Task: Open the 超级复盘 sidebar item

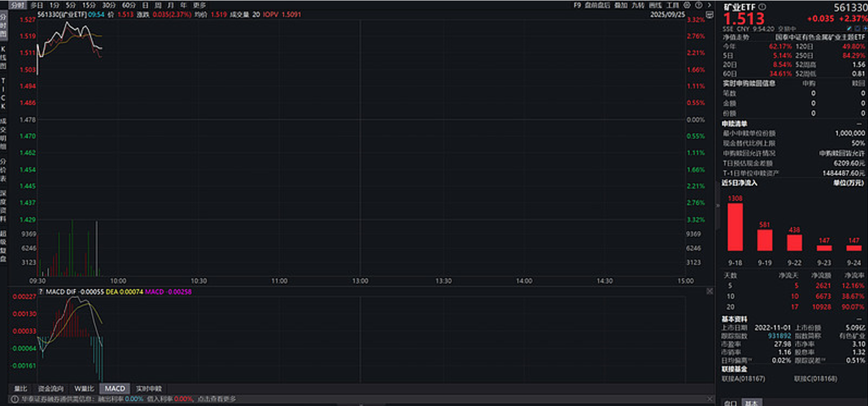Action: point(4,246)
